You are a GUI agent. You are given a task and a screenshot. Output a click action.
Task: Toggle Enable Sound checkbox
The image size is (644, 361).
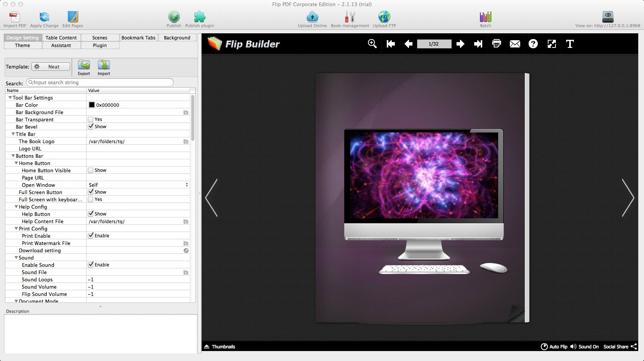[91, 265]
